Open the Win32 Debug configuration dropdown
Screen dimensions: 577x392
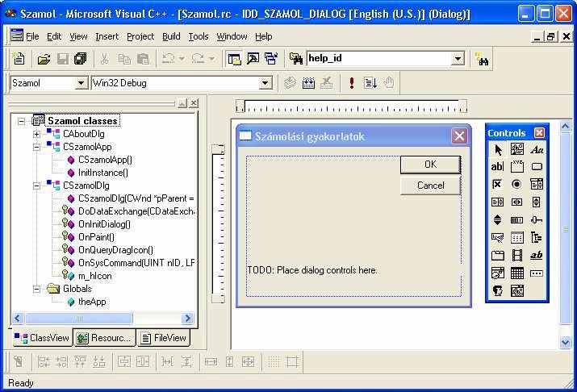click(x=265, y=83)
